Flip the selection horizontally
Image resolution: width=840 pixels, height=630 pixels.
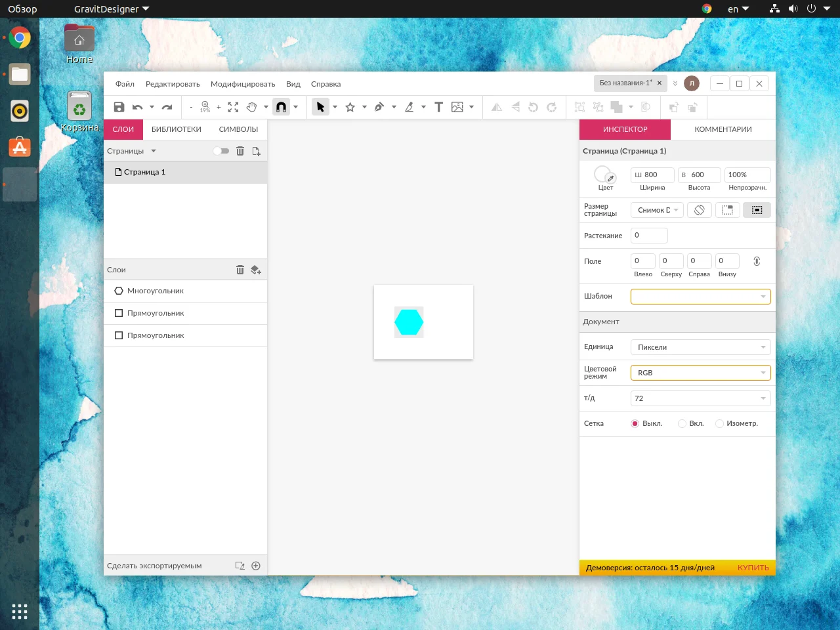pyautogui.click(x=497, y=107)
